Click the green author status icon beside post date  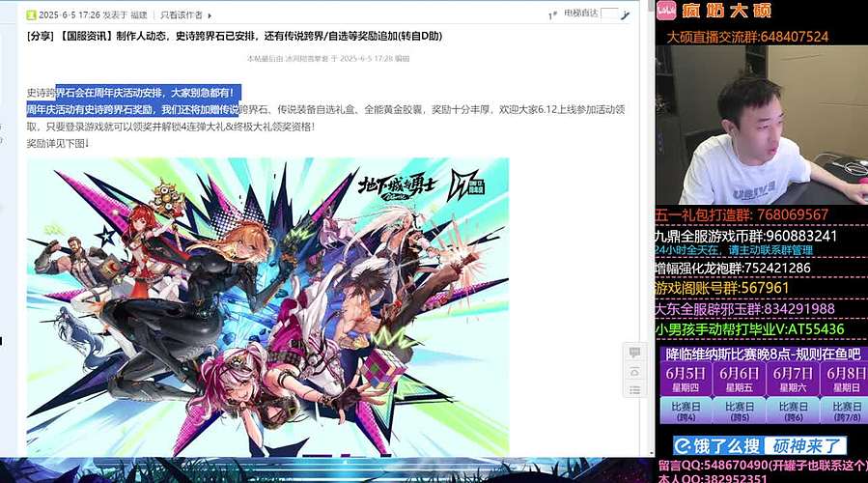(x=31, y=14)
